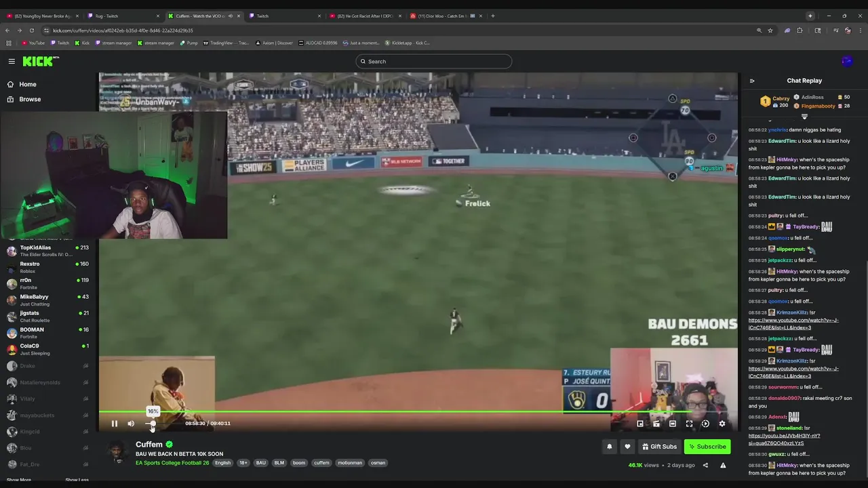Open jigstats channel in sidebar
Viewport: 868px width, 488px height.
47,317
